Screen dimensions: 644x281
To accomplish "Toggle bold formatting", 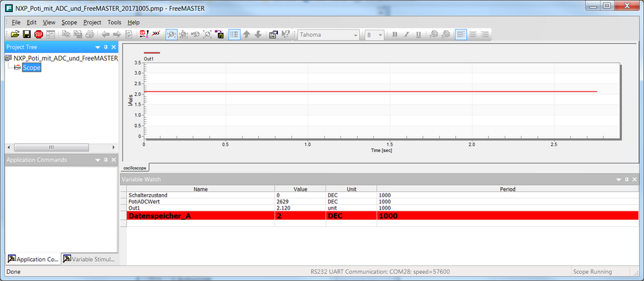I will point(395,35).
